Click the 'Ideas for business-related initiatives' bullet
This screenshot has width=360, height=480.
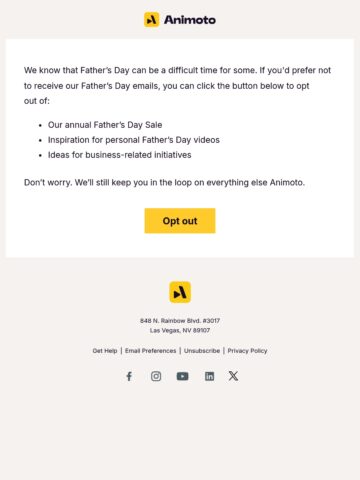(119, 155)
